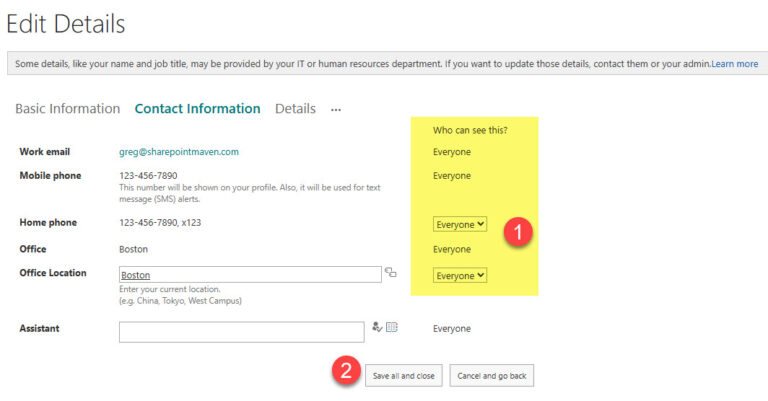Image resolution: width=768 pixels, height=401 pixels.
Task: Click into the Office Location input field
Action: 250,275
